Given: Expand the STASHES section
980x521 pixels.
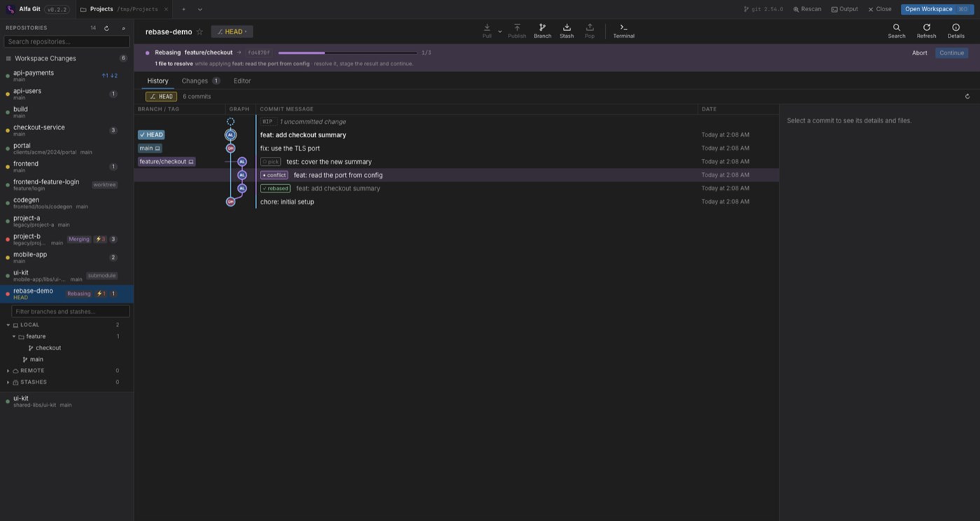Looking at the screenshot, I should click(8, 382).
